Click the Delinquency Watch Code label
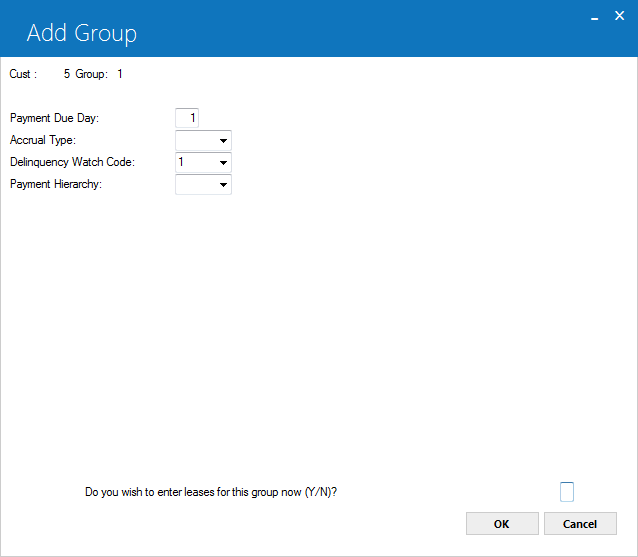638x557 pixels. pyautogui.click(x=72, y=162)
